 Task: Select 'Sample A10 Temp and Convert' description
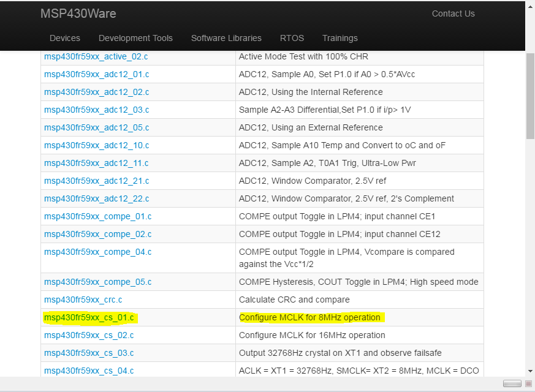pos(342,145)
